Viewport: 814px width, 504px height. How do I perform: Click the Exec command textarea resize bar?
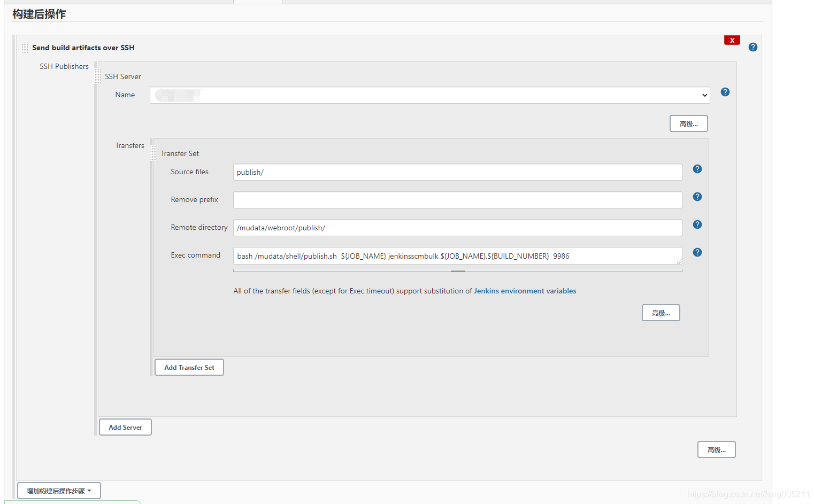coord(458,270)
